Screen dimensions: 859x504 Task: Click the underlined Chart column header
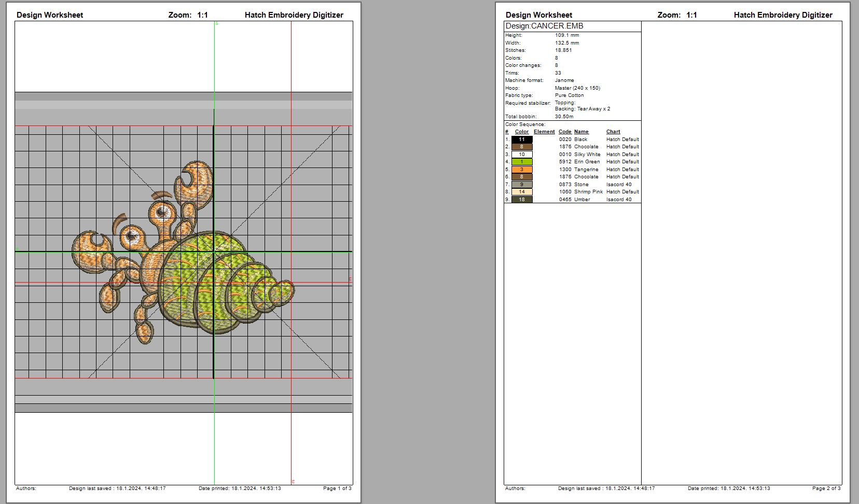click(x=613, y=132)
